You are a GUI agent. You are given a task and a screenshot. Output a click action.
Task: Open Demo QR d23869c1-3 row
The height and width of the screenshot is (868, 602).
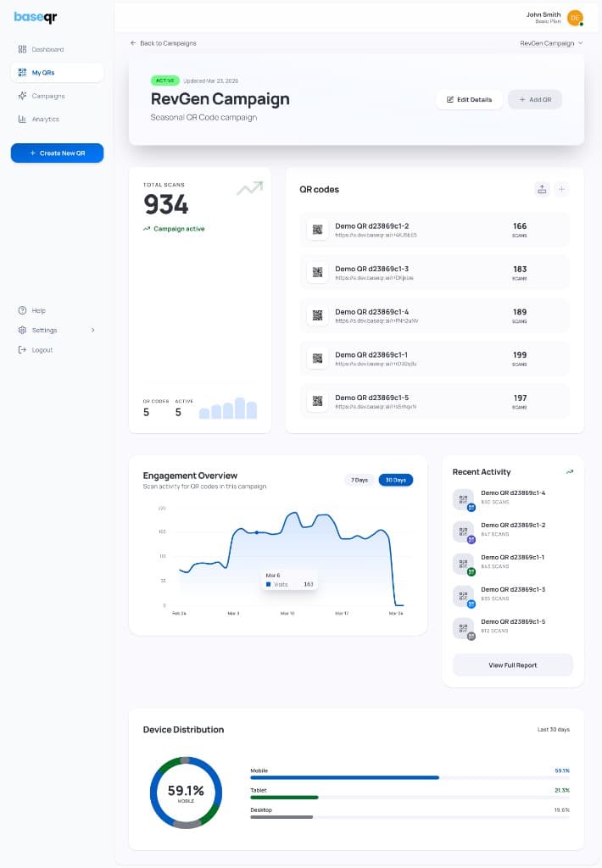(435, 272)
